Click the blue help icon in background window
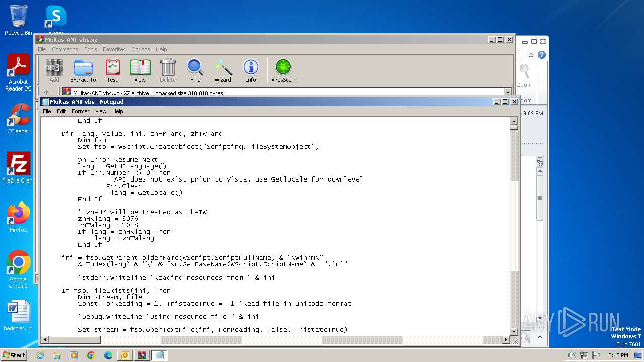This screenshot has height=362, width=644. click(542, 55)
